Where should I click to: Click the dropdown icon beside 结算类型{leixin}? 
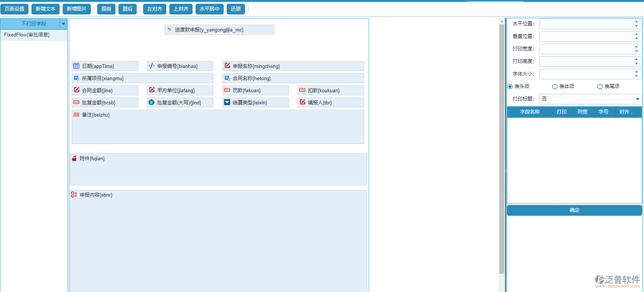pyautogui.click(x=227, y=102)
